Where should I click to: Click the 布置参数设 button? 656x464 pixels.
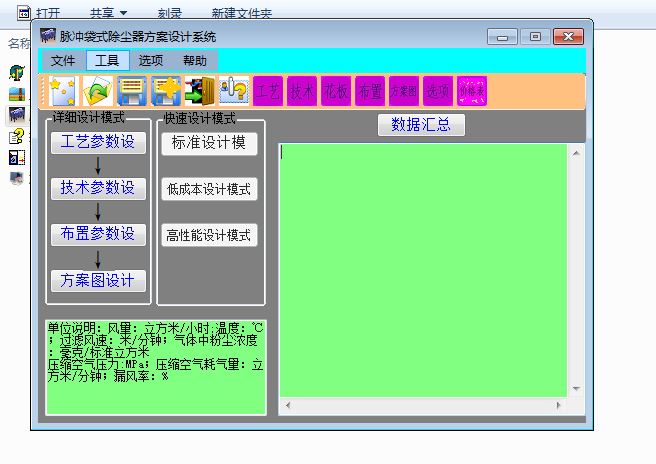coord(98,234)
